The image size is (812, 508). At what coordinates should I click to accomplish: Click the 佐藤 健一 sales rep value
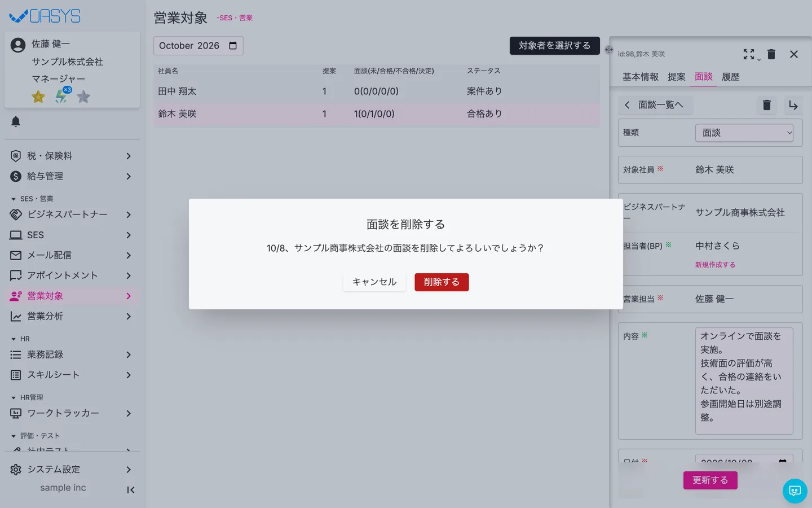pos(714,299)
